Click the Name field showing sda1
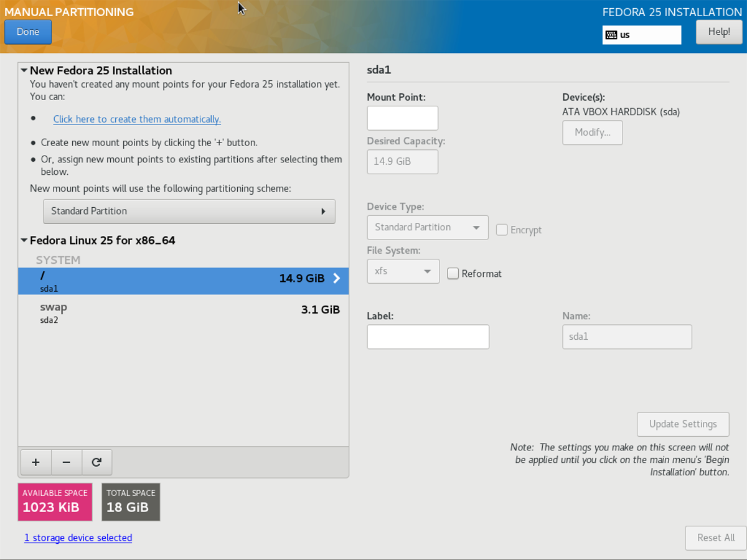The height and width of the screenshot is (560, 747). pos(627,337)
